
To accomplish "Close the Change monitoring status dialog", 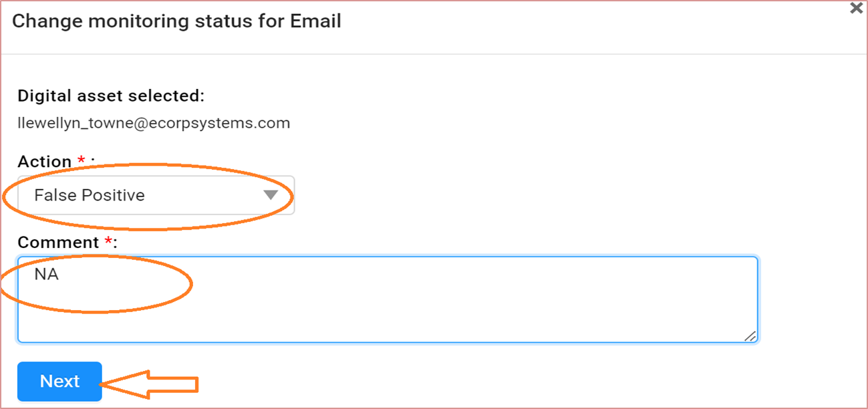I will [x=856, y=9].
